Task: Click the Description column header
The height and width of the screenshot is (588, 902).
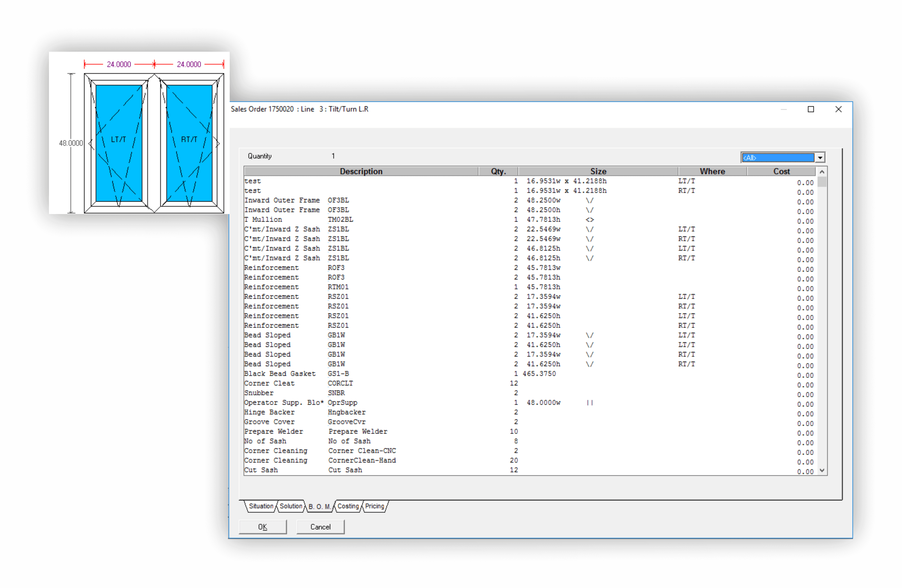Action: [x=361, y=171]
